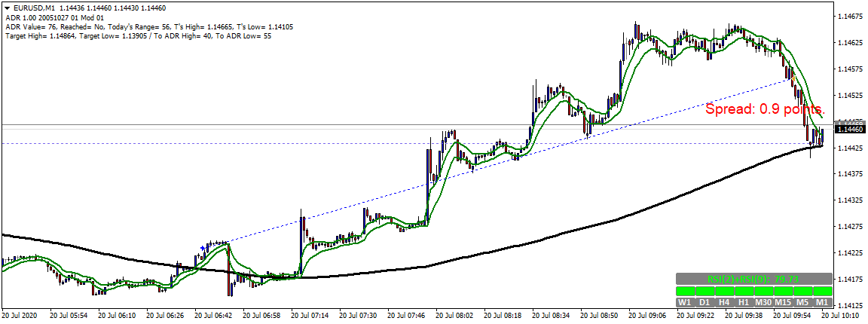
Task: Click time axis label 20 Jul 06:42
Action: click(214, 315)
